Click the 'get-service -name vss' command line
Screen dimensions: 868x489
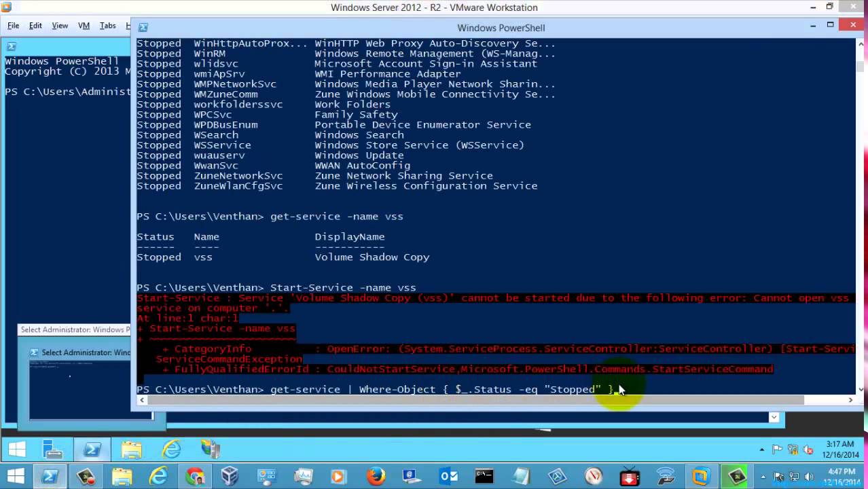pos(336,217)
